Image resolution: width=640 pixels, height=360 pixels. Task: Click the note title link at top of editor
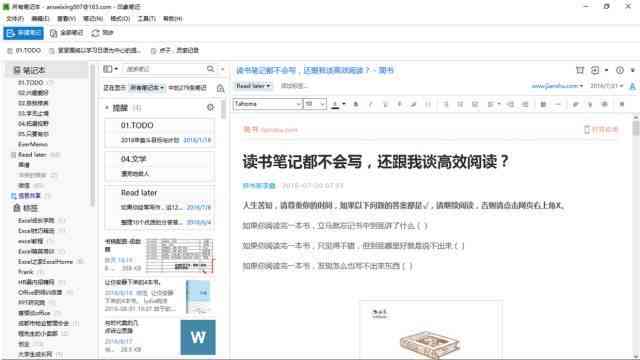[315, 71]
